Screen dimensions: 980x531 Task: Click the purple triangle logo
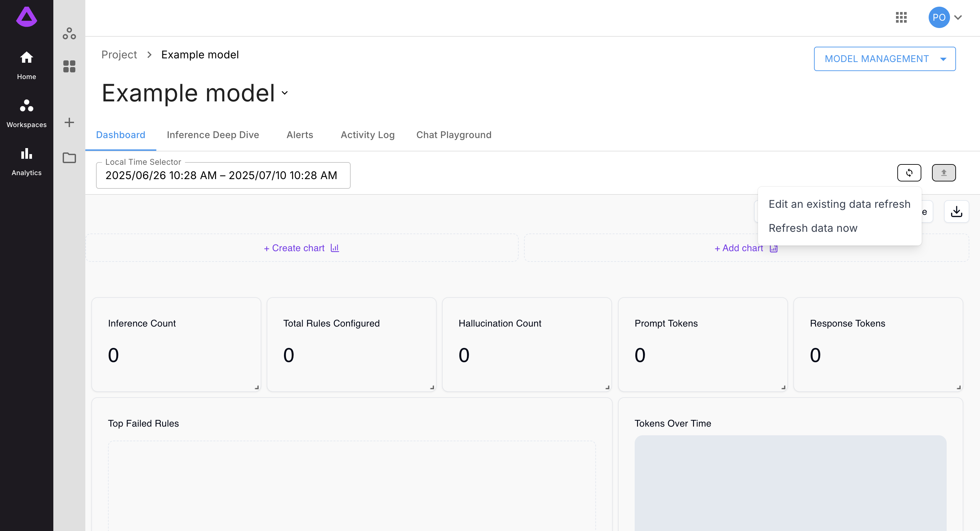[27, 17]
